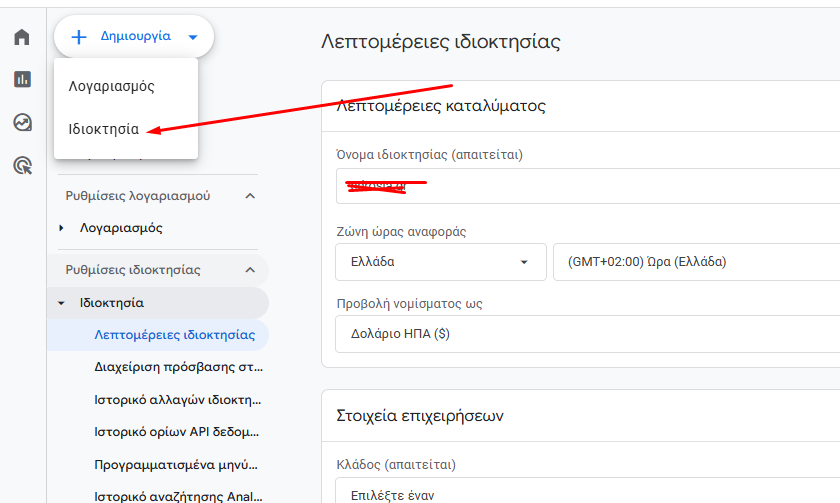
Task: Collapse the Ρυθμίσεις ιδιοκτησίας section
Action: [250, 270]
